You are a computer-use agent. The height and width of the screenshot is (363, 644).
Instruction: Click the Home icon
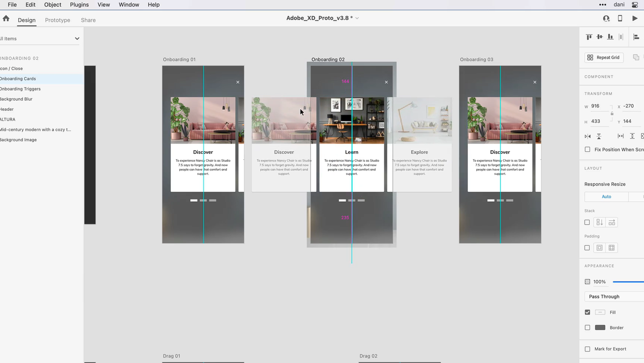click(x=6, y=19)
